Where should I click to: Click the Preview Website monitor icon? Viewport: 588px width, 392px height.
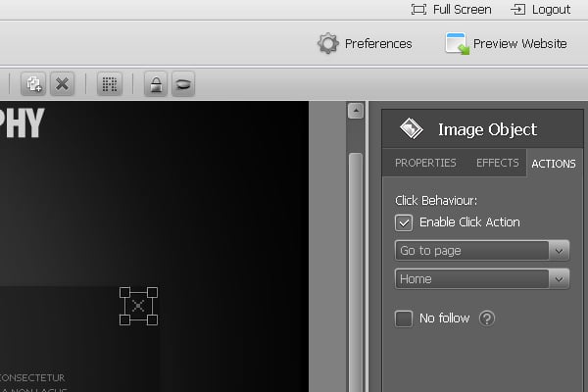click(x=457, y=43)
